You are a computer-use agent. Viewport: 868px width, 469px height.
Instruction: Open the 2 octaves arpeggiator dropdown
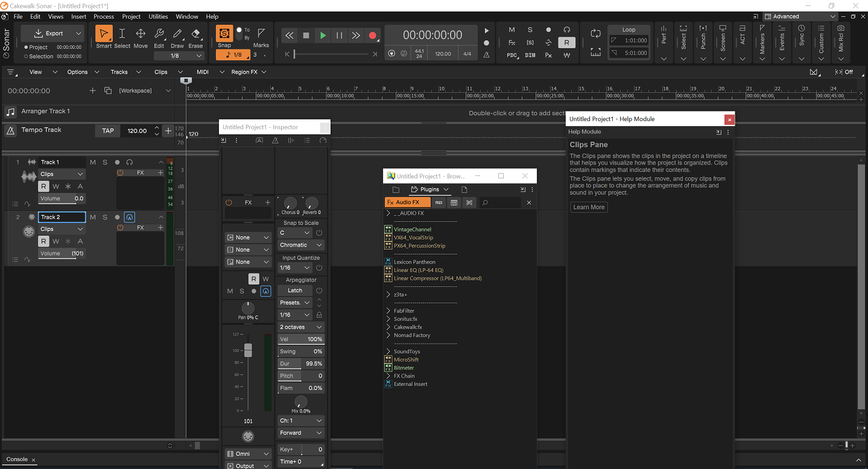point(301,327)
